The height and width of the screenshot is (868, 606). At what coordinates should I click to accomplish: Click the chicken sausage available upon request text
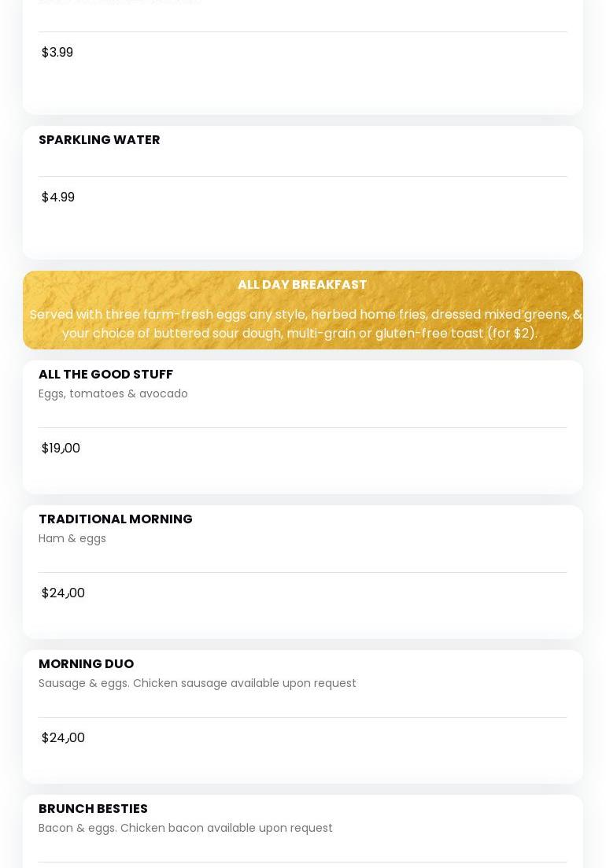[245, 683]
